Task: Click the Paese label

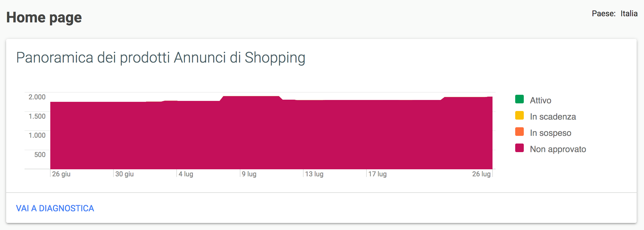Action: click(x=603, y=13)
